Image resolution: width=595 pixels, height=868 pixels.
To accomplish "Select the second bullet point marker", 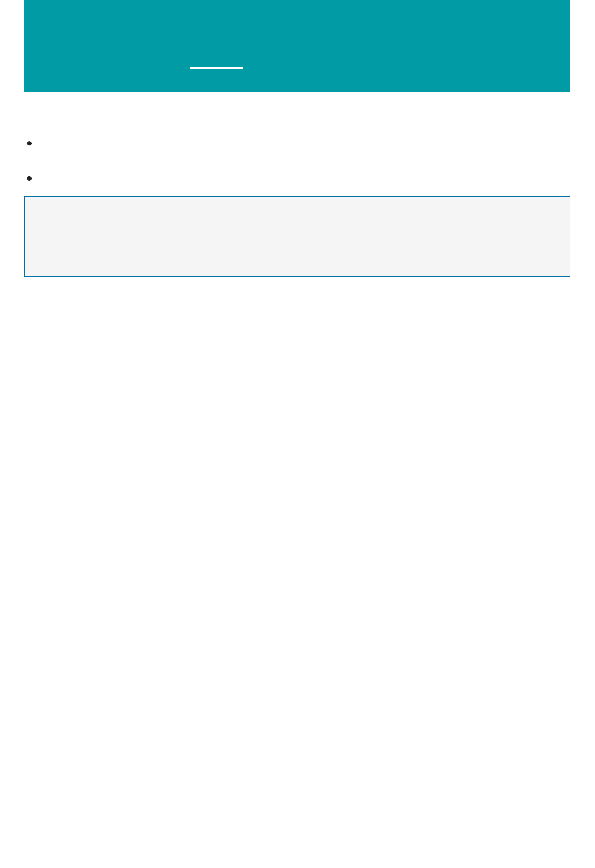I will pos(29,178).
